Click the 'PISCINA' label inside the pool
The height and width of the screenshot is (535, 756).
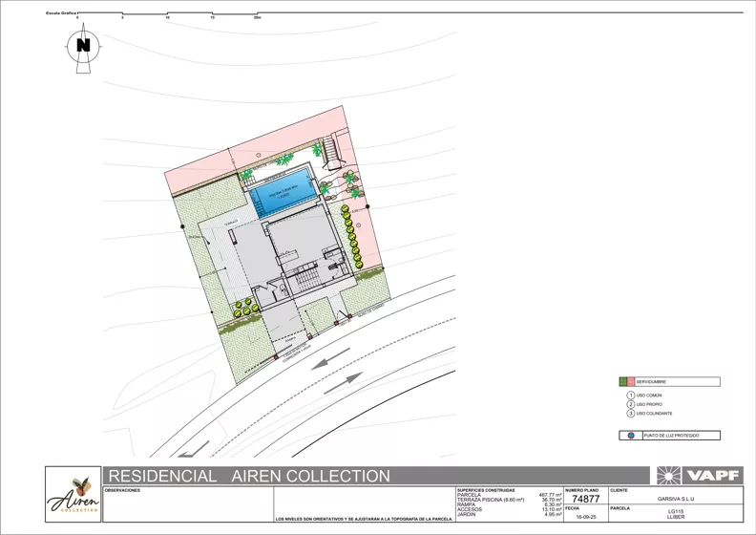tap(283, 192)
